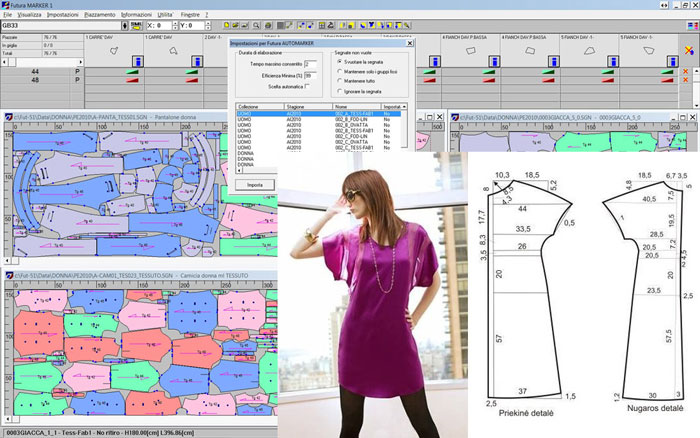Image resolution: width=700 pixels, height=438 pixels.
Task: Click the red X icon in row 44
Action: 686,72
